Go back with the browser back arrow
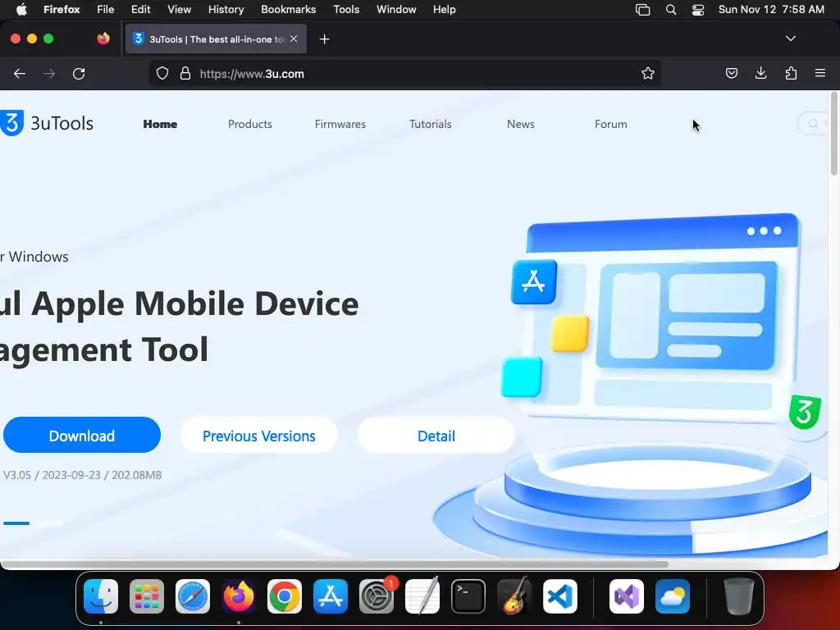The width and height of the screenshot is (840, 630). (20, 73)
